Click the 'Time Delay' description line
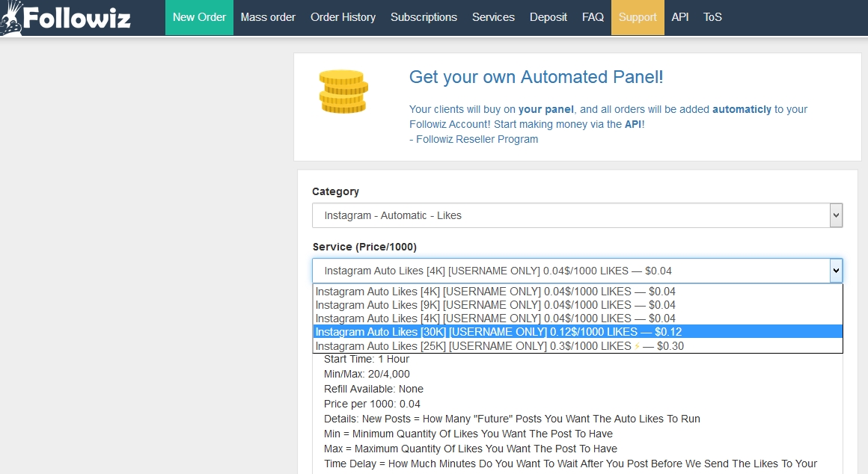The height and width of the screenshot is (474, 868). tap(571, 464)
